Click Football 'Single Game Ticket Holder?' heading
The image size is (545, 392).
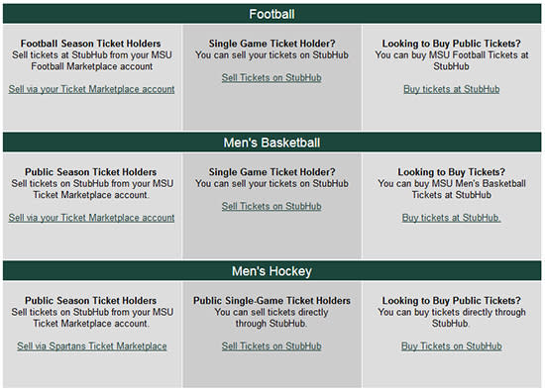(x=272, y=44)
